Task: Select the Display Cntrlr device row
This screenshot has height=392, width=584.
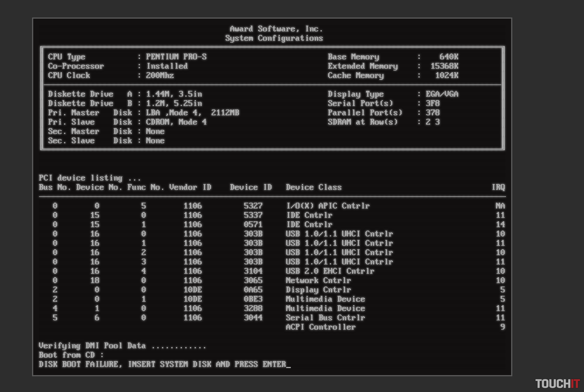Action: (x=318, y=290)
